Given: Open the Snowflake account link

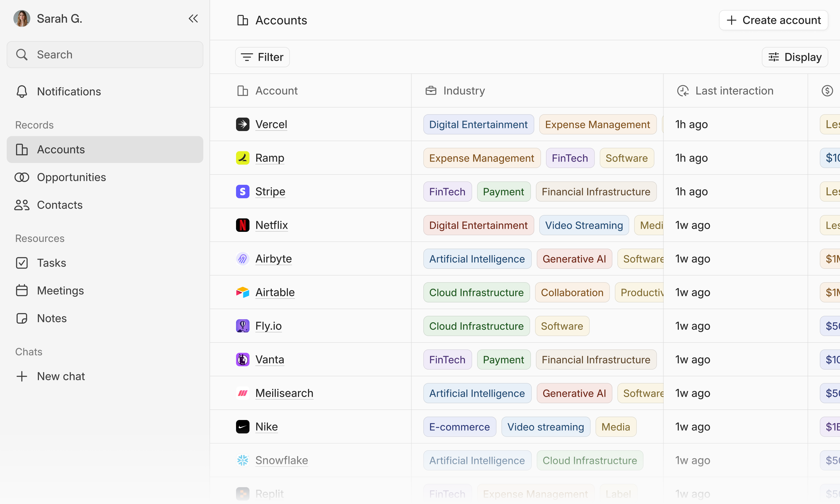Looking at the screenshot, I should coord(282,461).
